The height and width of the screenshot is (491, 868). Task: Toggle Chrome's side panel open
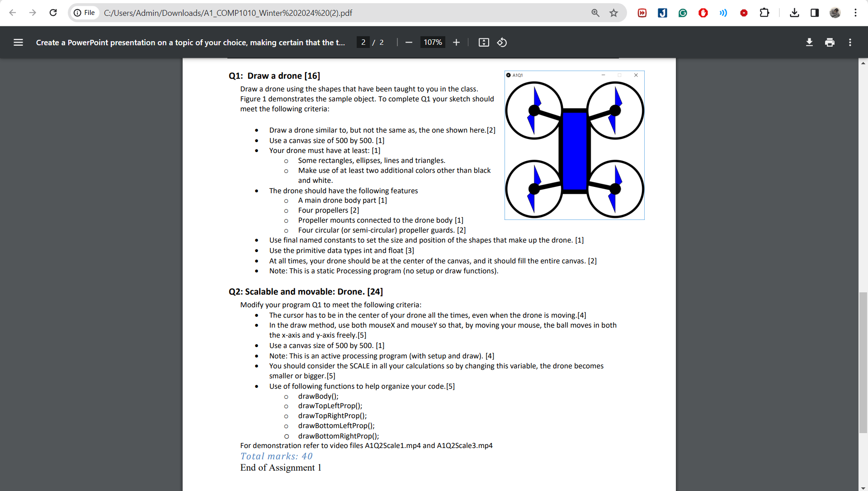coord(815,13)
